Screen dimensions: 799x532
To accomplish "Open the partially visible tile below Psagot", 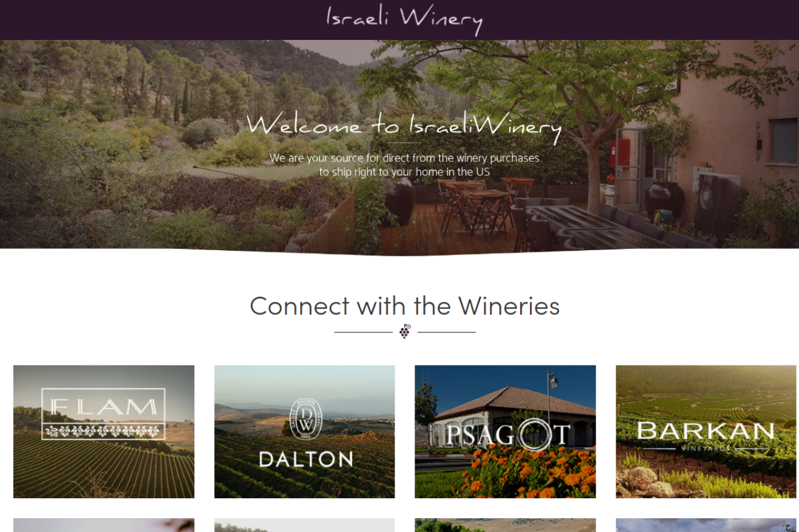I will tap(505, 525).
